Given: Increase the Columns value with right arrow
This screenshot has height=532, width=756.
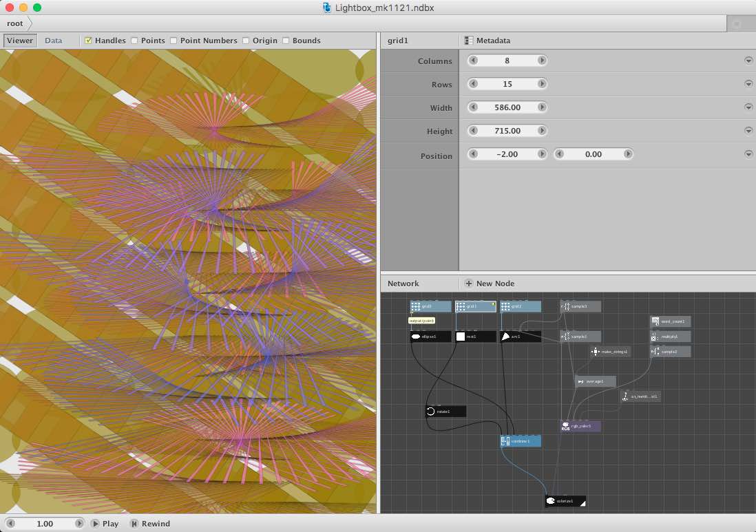Looking at the screenshot, I should 542,61.
